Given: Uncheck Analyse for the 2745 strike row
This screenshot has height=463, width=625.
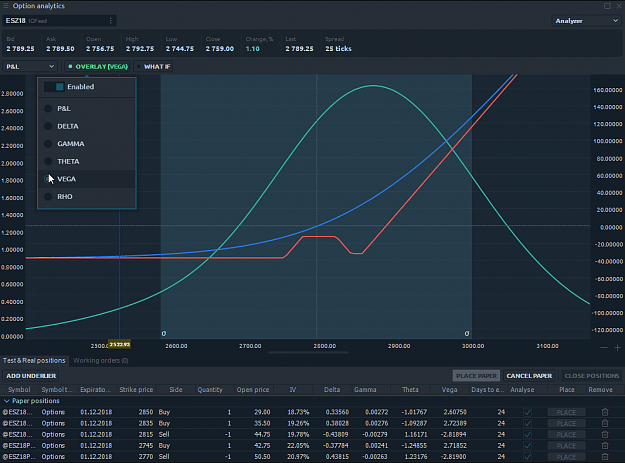Looking at the screenshot, I should tap(527, 446).
